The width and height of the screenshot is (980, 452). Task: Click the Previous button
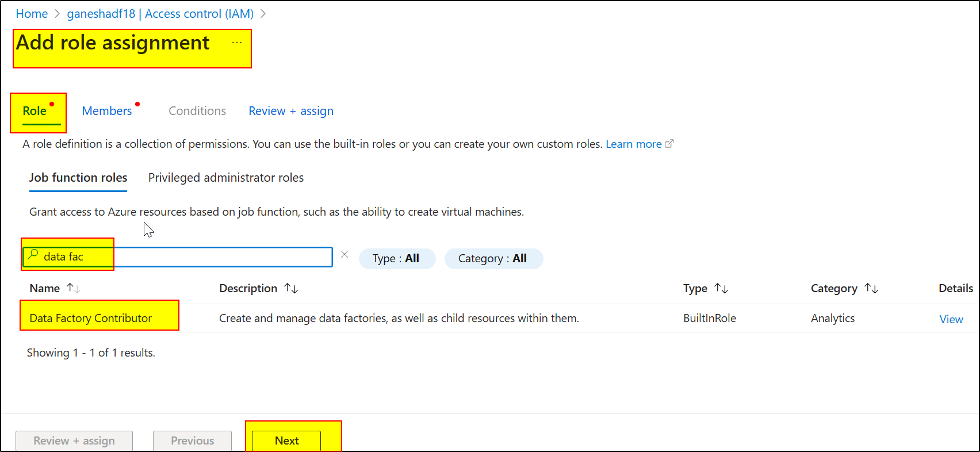click(192, 440)
